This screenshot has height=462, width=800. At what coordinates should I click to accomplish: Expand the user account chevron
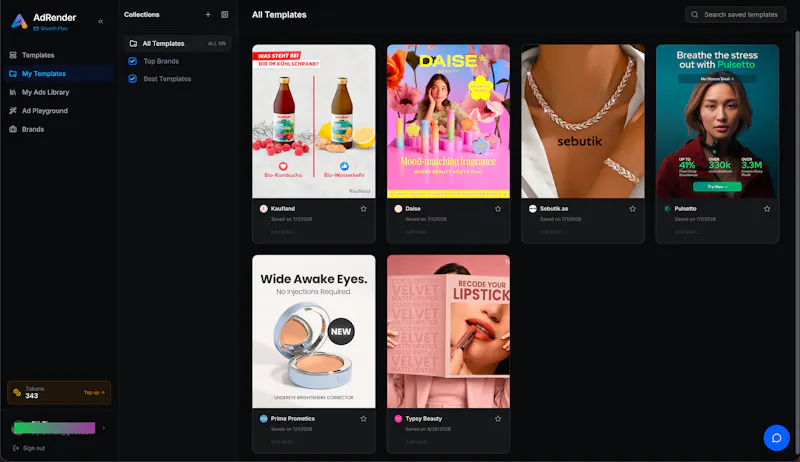pyautogui.click(x=104, y=428)
